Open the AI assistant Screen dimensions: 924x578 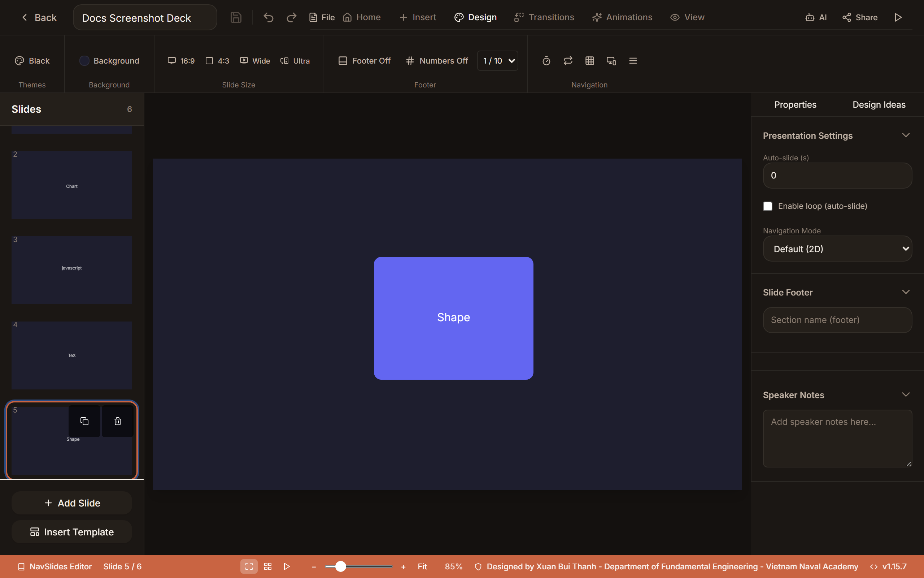816,18
